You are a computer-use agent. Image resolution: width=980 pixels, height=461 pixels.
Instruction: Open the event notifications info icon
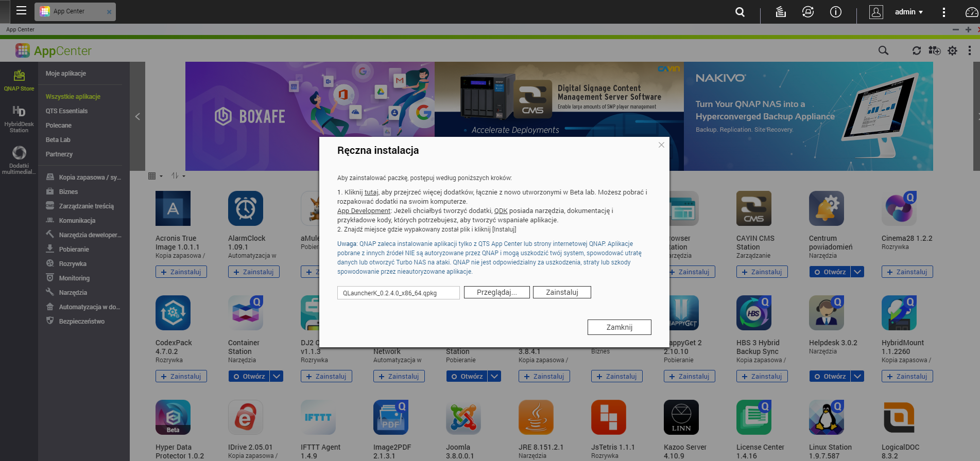(x=836, y=12)
